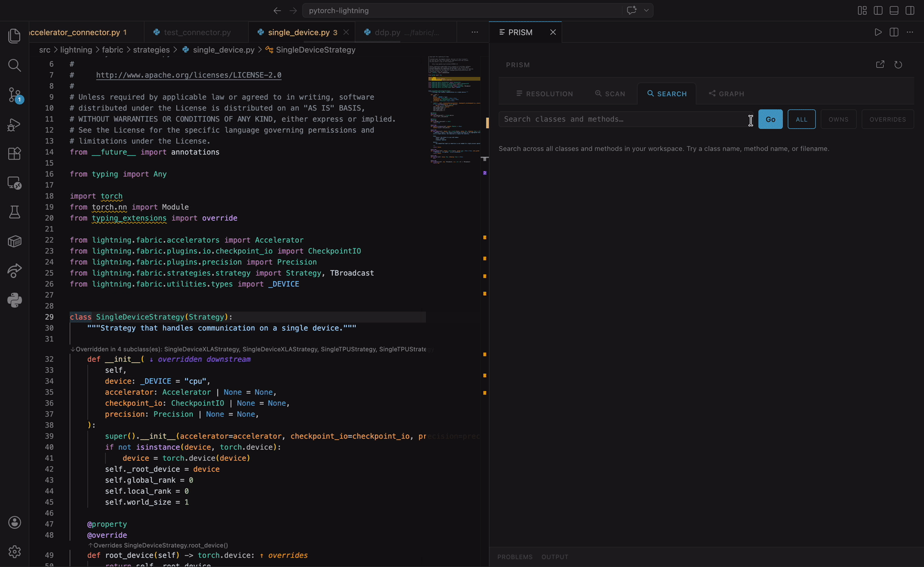
Task: Open Source Control with 1 pending change
Action: tap(15, 95)
